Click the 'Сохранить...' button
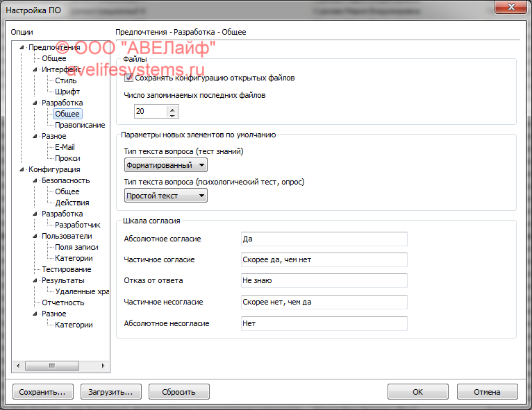The height and width of the screenshot is (410, 532). 42,392
